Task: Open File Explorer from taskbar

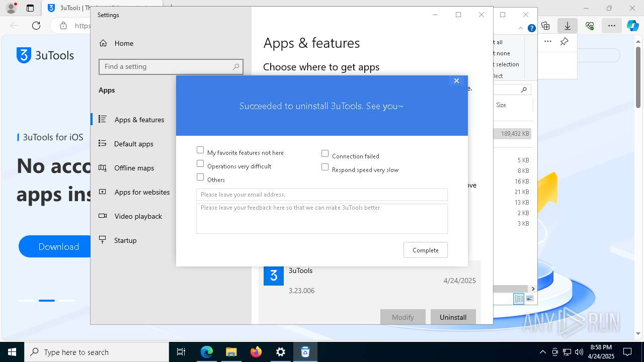Action: coord(231,352)
